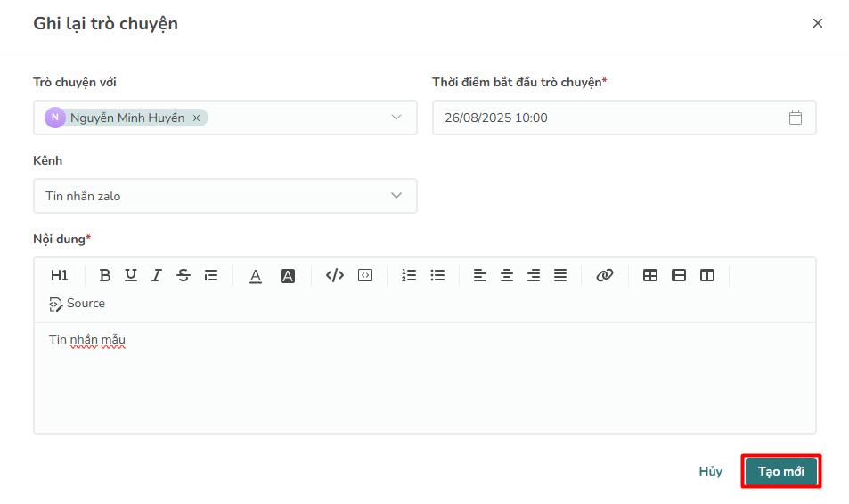Screen dimensions: 849x504
Task: Apply strikethrough formatting
Action: [x=184, y=276]
